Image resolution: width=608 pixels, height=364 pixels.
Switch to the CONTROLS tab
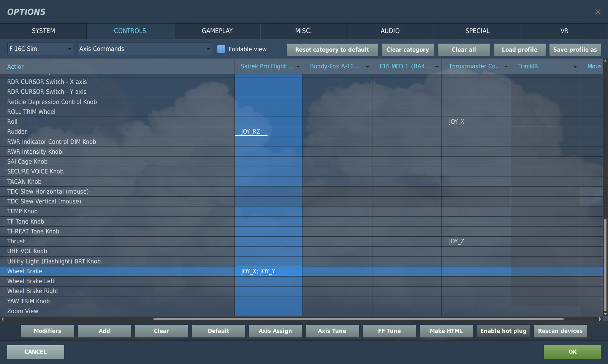(x=130, y=31)
